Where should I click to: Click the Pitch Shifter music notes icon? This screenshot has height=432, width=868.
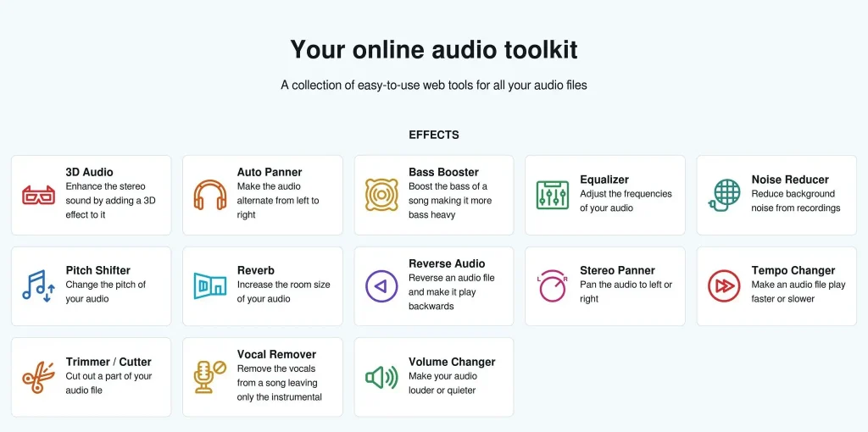click(x=38, y=286)
